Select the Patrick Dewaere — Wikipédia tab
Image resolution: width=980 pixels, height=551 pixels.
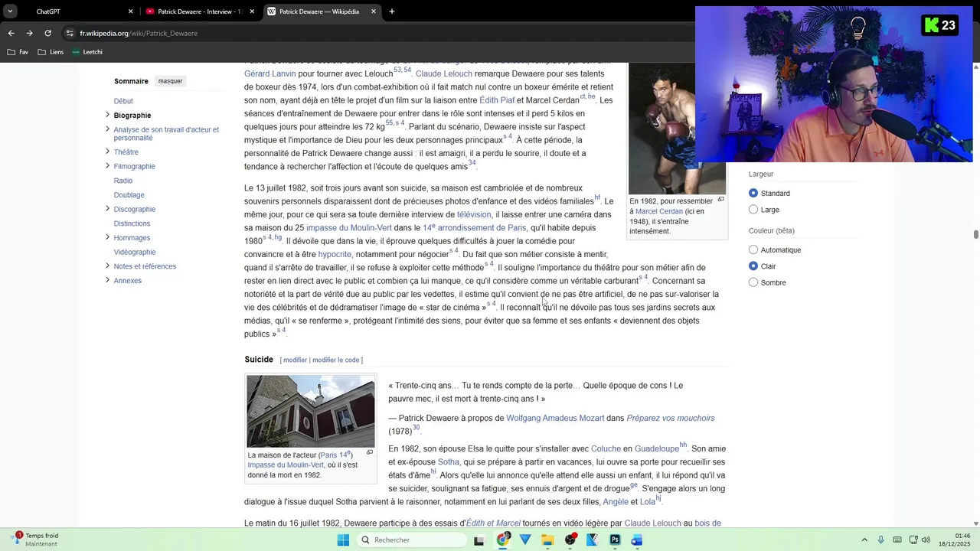coord(322,11)
